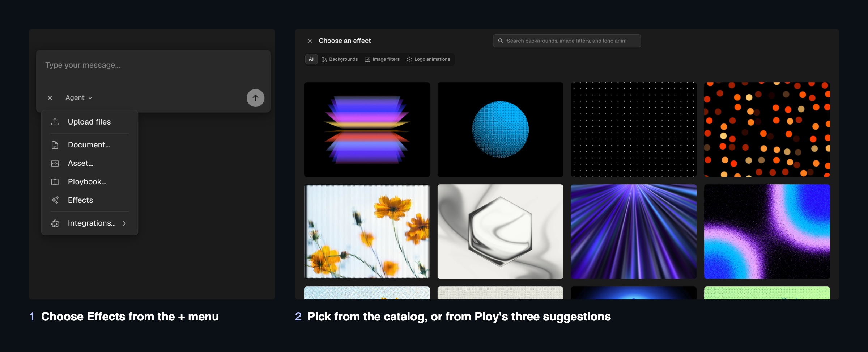Pick the blurred purple stripes effect thumbnail

[367, 130]
